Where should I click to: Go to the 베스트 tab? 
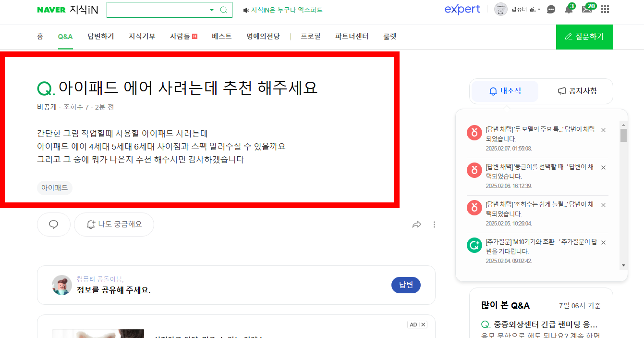pyautogui.click(x=222, y=37)
